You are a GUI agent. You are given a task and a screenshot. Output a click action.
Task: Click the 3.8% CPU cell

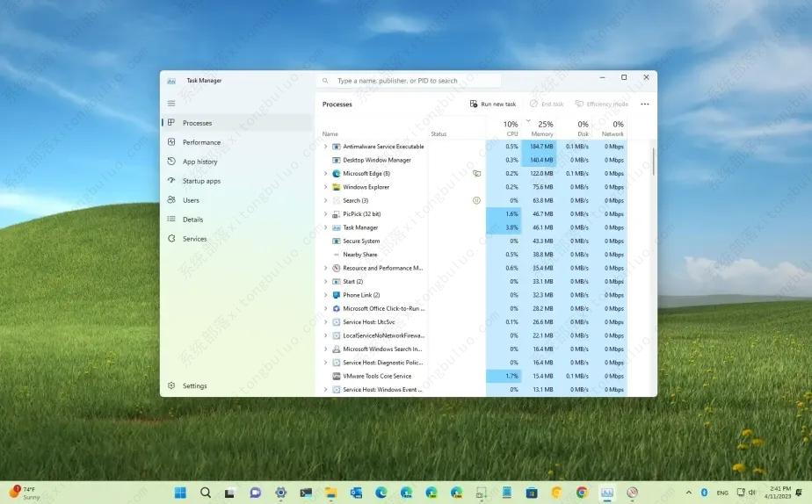click(504, 227)
